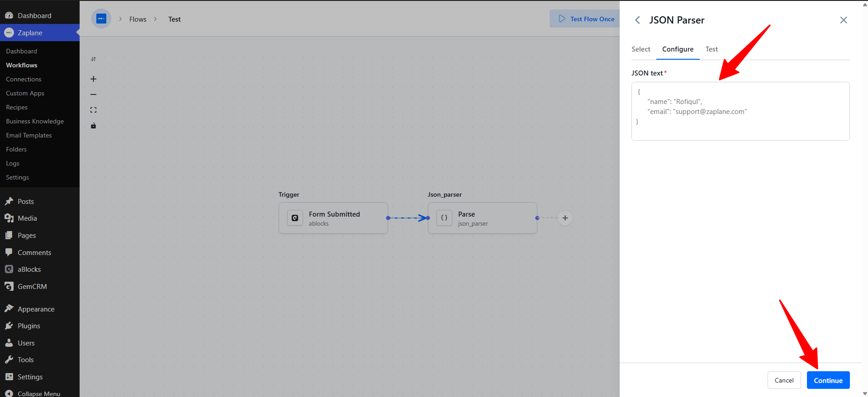This screenshot has height=397, width=868.
Task: Go to Flows breadcrumb link
Action: click(x=138, y=19)
